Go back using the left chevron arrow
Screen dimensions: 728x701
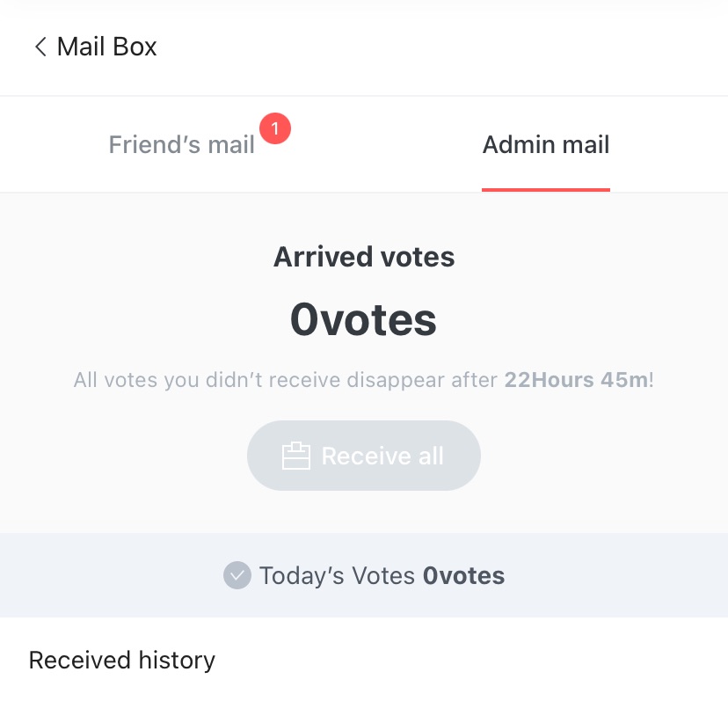(x=40, y=47)
